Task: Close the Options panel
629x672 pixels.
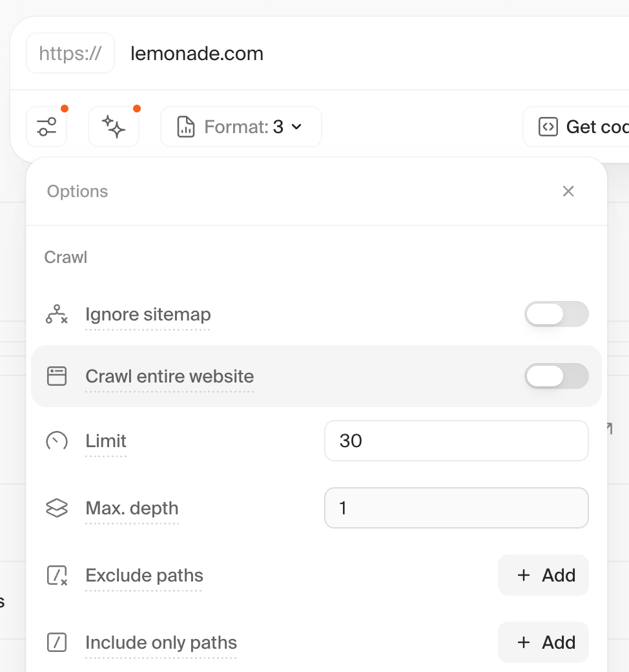Action: point(568,191)
